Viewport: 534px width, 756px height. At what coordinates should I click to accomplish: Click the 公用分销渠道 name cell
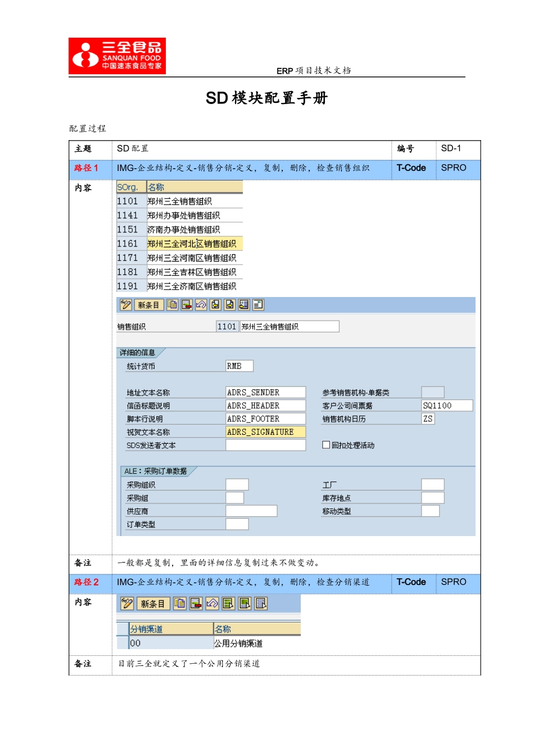pos(257,643)
